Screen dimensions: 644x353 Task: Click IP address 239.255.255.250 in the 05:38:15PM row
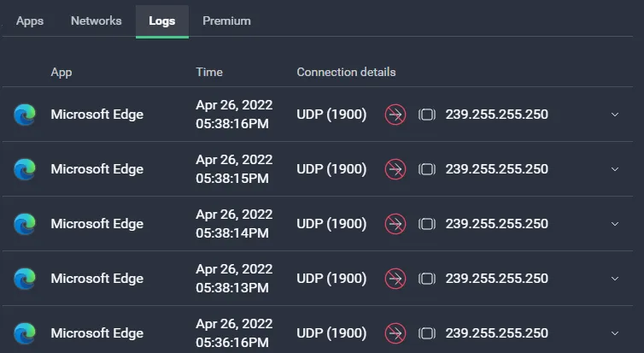[496, 169]
